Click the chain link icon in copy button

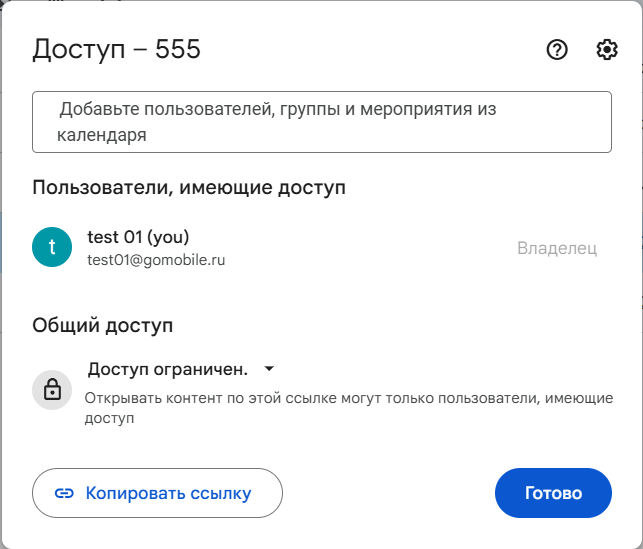pos(65,493)
